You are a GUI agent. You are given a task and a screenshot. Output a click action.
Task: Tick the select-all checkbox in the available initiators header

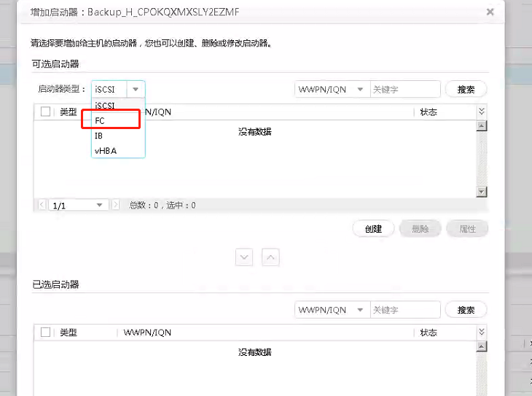[x=45, y=112]
